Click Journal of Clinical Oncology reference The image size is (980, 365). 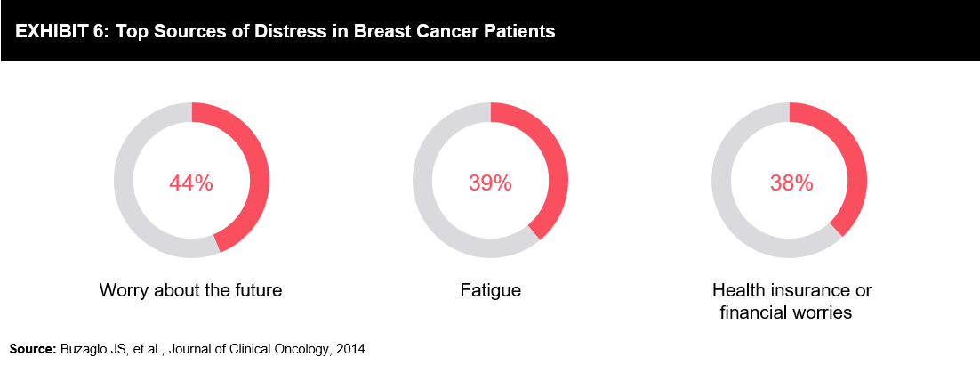(235, 349)
